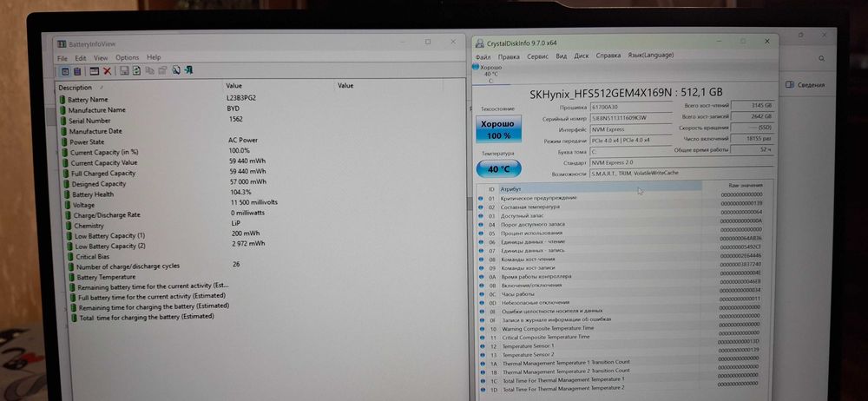Click the battery icon beside Battery Health

(x=68, y=194)
